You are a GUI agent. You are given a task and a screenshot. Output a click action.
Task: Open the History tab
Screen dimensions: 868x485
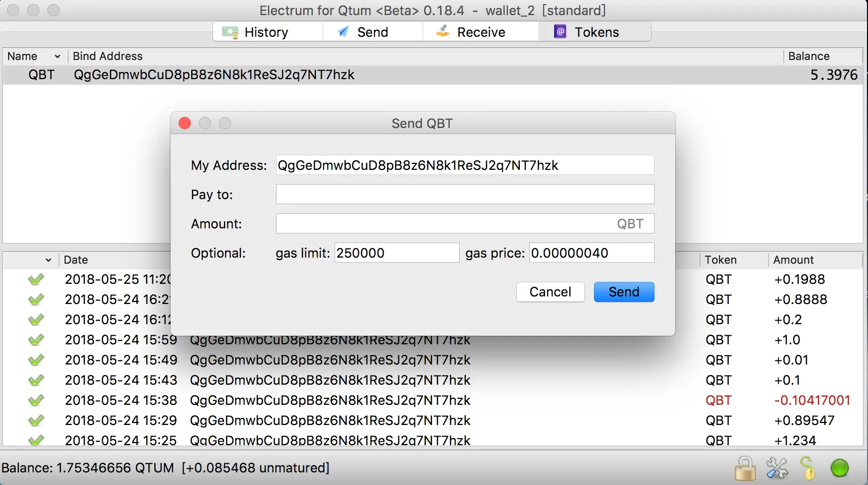(x=267, y=32)
